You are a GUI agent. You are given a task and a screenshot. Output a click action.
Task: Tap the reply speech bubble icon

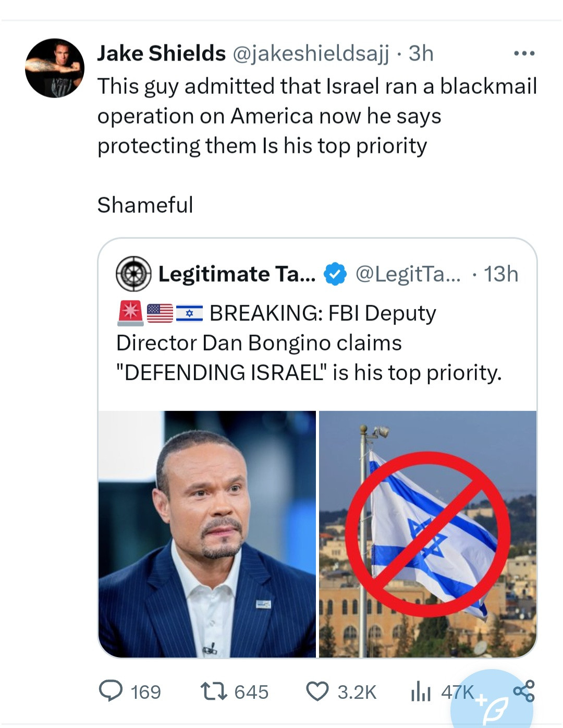pos(111,691)
